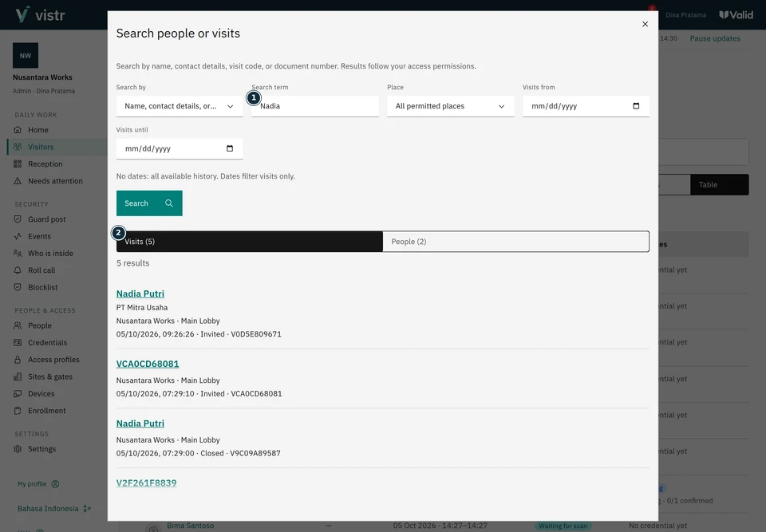The width and height of the screenshot is (766, 532).
Task: Click the Bima Santoso visitor row name
Action: (191, 526)
